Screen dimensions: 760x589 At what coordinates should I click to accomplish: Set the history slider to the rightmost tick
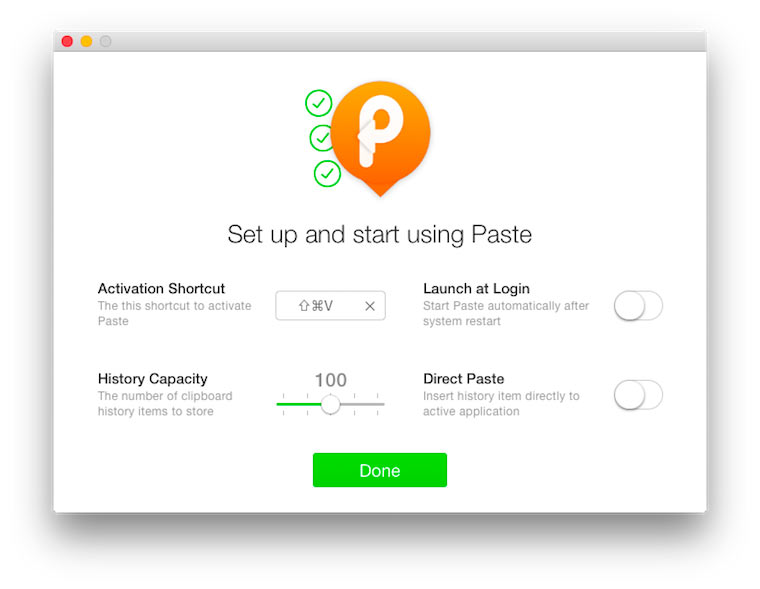pos(378,404)
